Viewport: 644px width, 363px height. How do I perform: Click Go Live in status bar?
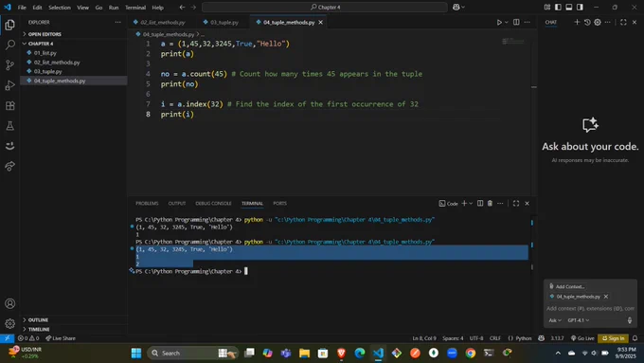tap(582, 338)
